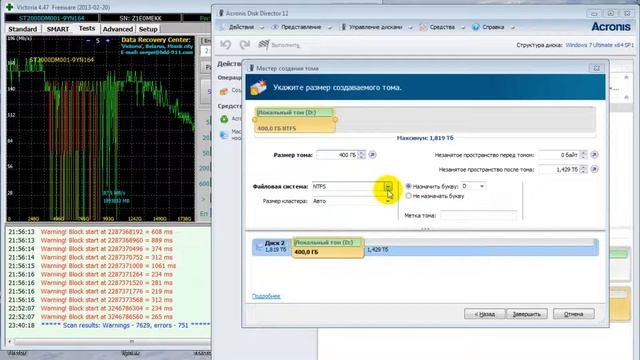Image resolution: width=640 pixels, height=360 pixels.
Task: Click the blue media builder icon in Acronis sidebar
Action: point(224,135)
